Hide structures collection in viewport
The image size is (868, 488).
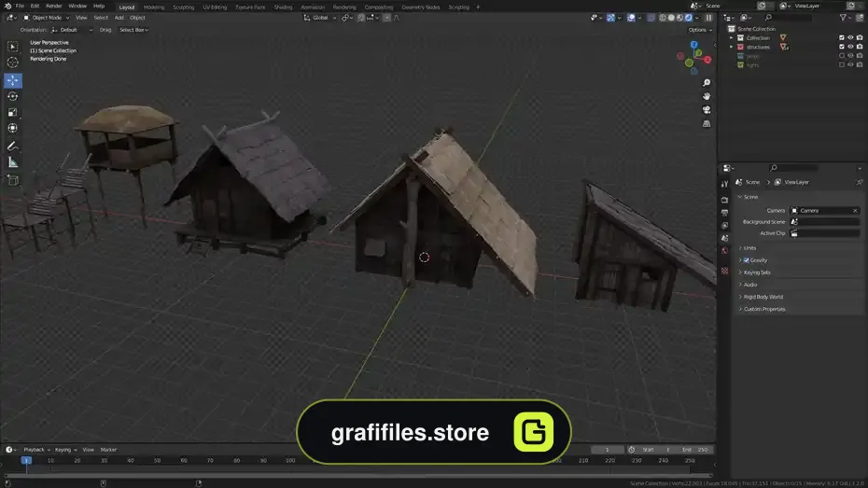850,47
